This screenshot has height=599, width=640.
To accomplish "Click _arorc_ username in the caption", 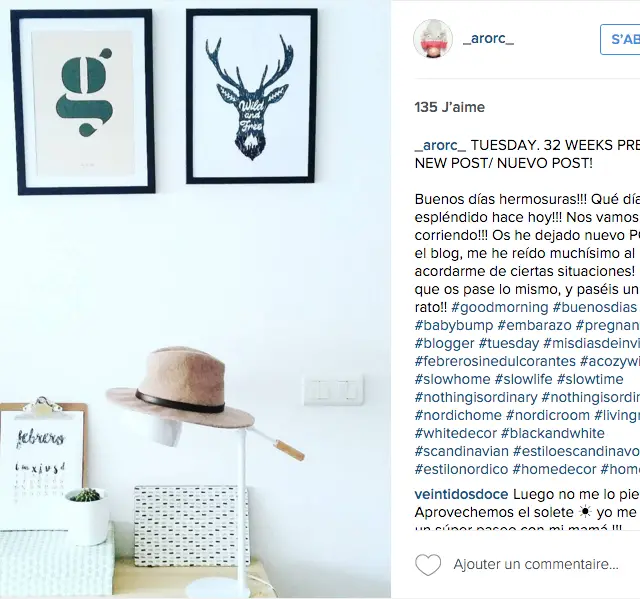I will 440,145.
